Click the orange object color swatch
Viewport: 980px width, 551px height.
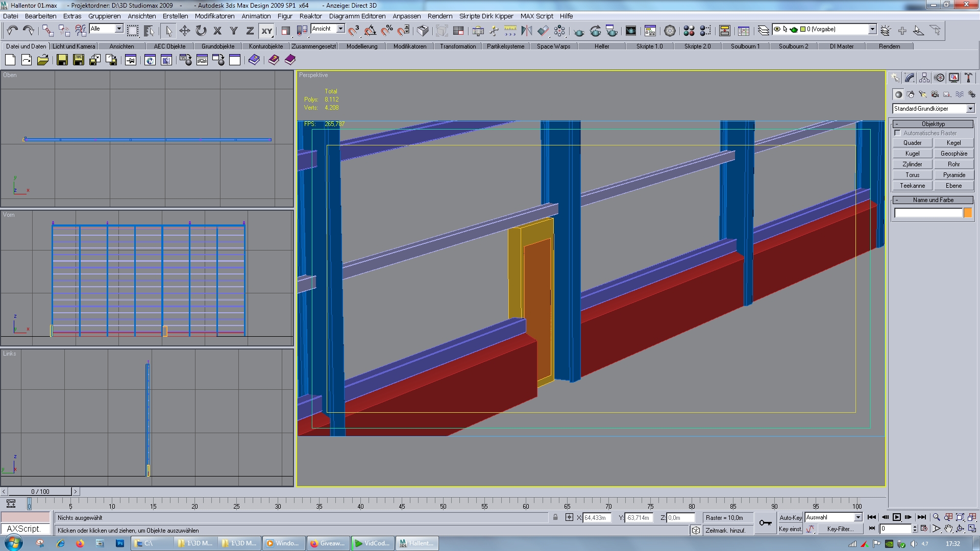(967, 213)
